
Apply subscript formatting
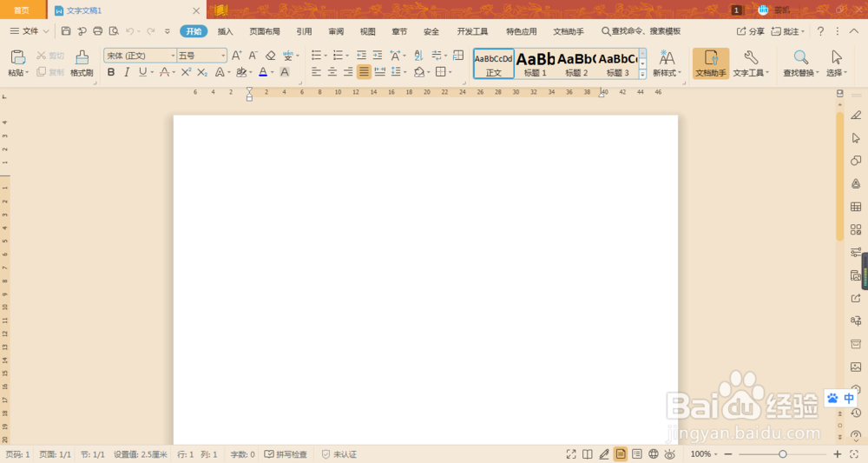pos(202,72)
